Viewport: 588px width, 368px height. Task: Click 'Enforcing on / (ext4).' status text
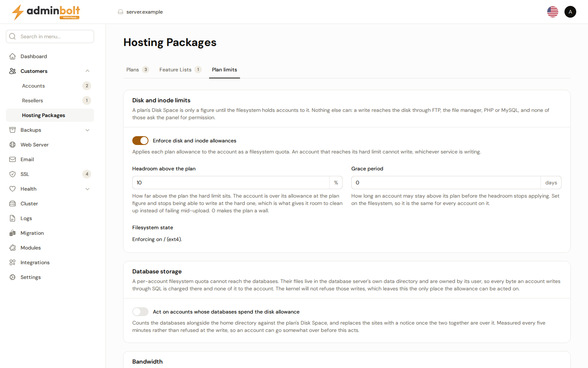157,239
